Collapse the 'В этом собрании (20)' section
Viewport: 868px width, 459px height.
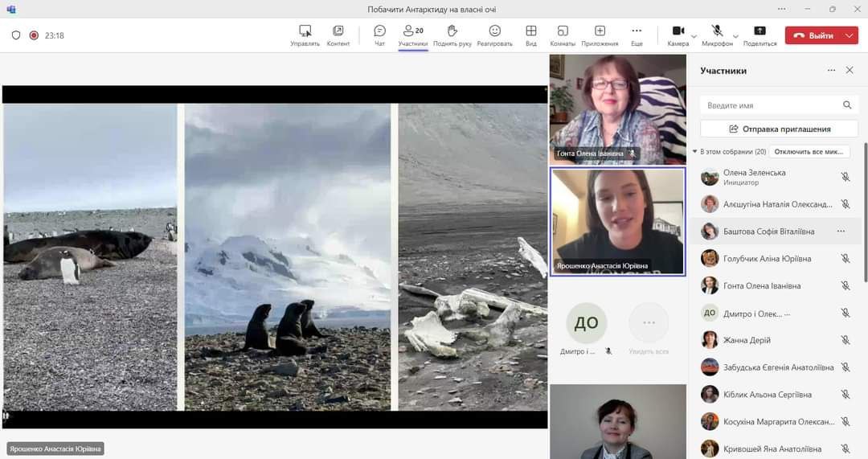[x=694, y=152]
